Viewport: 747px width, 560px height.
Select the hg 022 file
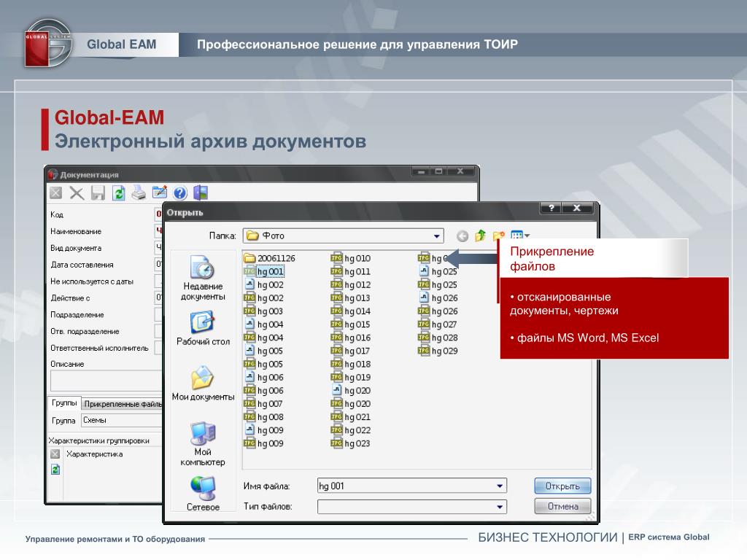click(351, 430)
